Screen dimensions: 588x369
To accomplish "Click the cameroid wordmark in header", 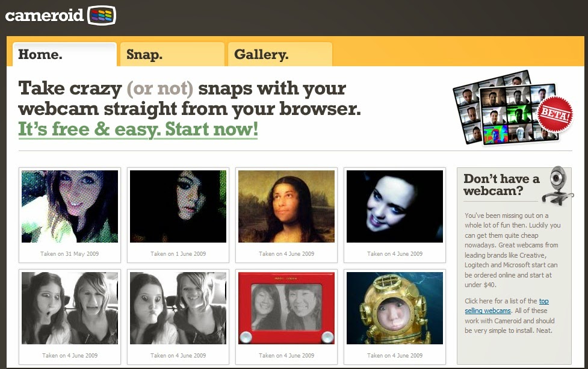I will point(45,16).
